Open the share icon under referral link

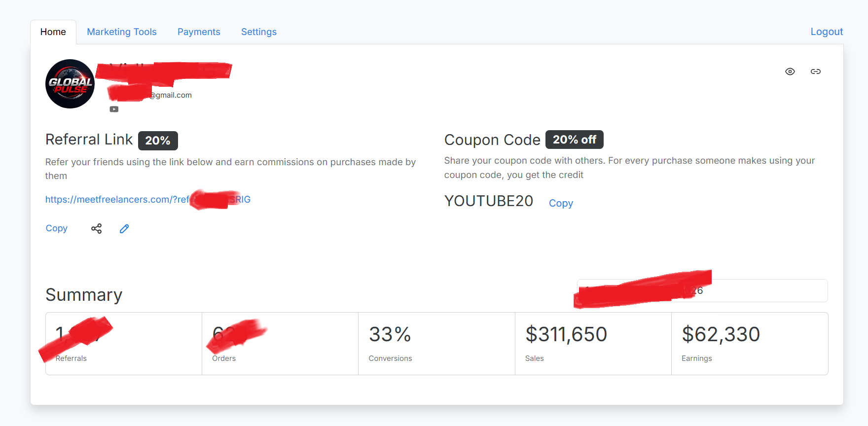[96, 228]
